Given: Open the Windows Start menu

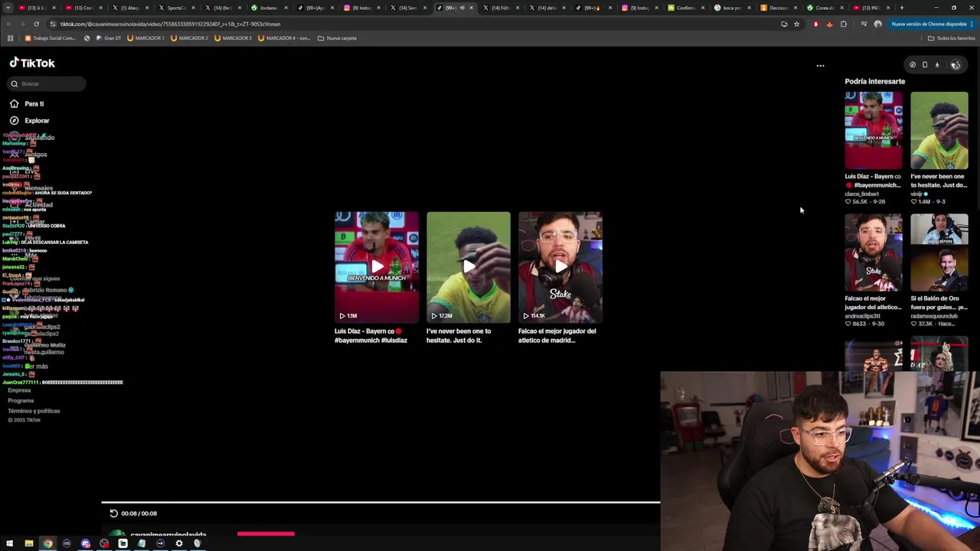Looking at the screenshot, I should pos(10,543).
